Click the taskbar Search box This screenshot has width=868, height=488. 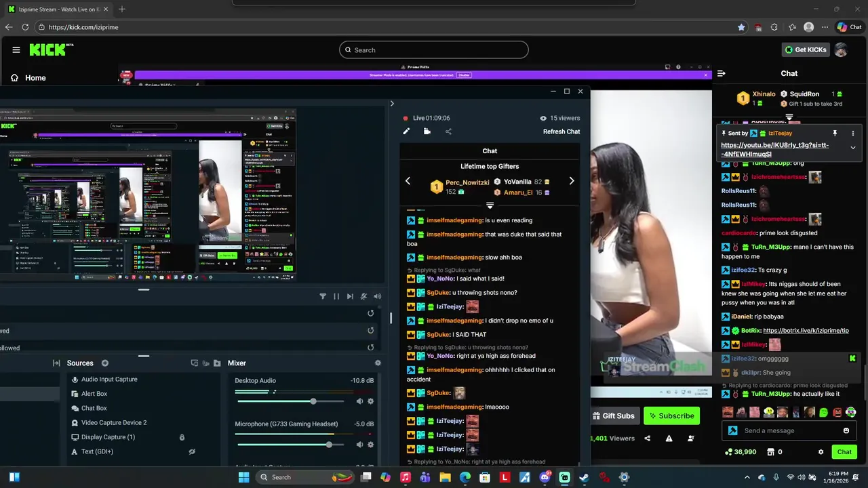point(307,477)
